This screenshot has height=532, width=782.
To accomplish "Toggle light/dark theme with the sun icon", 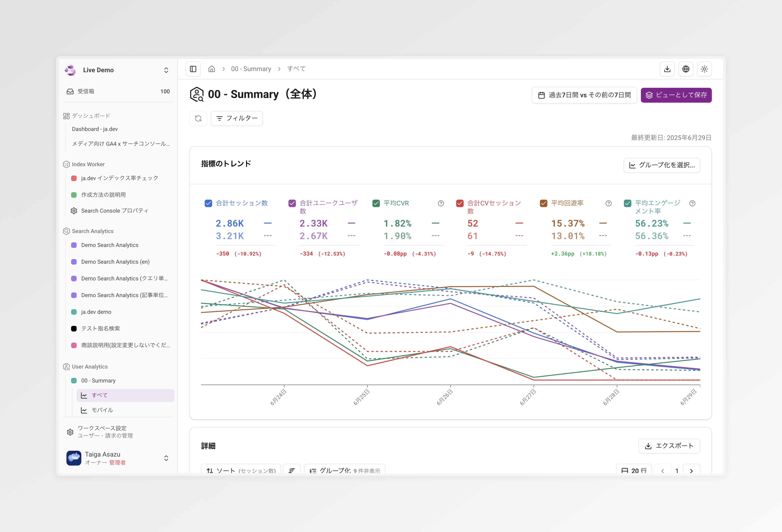I will pos(704,69).
